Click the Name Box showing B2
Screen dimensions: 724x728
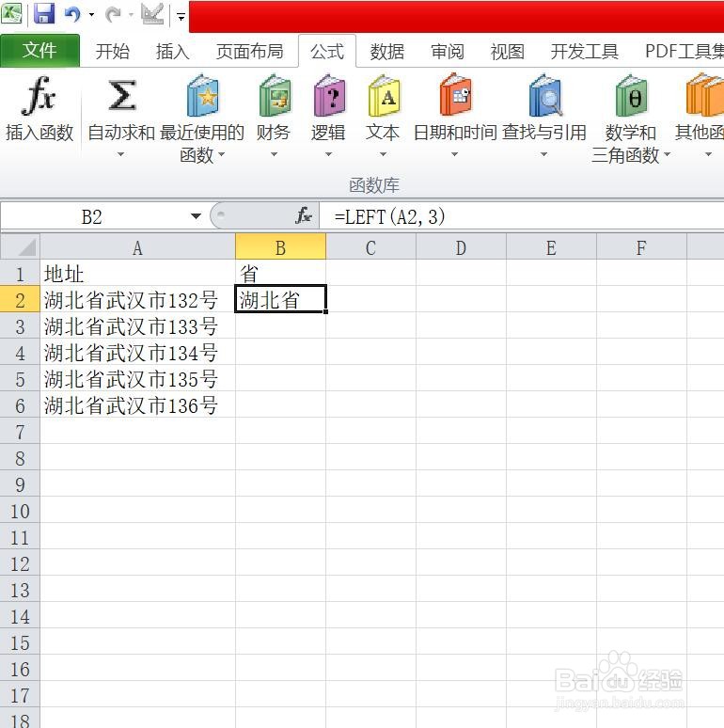[x=92, y=217]
